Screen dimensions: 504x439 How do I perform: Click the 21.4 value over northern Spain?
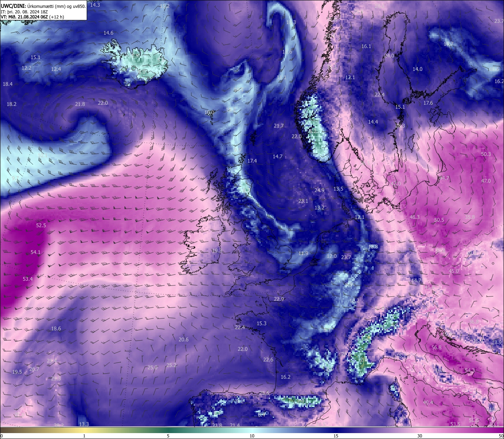pos(235,425)
